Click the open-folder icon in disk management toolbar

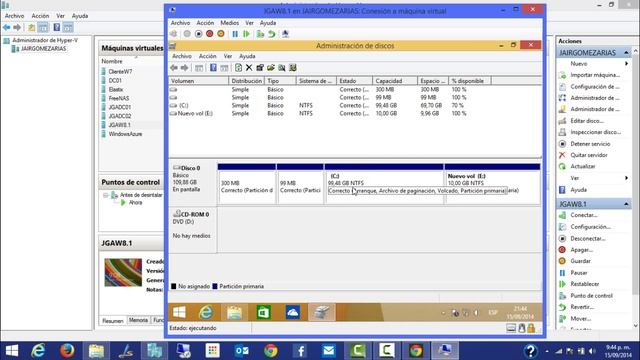click(x=271, y=68)
